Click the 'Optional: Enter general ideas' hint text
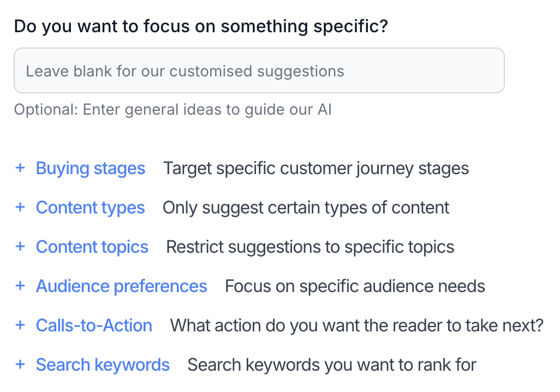This screenshot has width=560, height=392. [x=172, y=110]
